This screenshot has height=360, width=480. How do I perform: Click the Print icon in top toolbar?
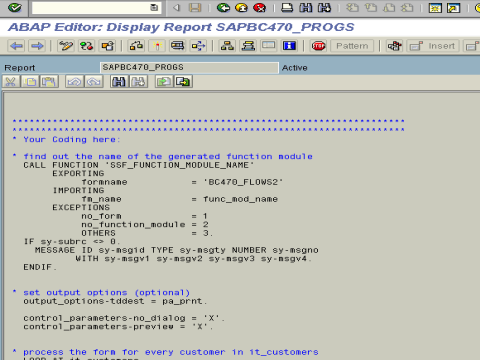click(x=287, y=7)
